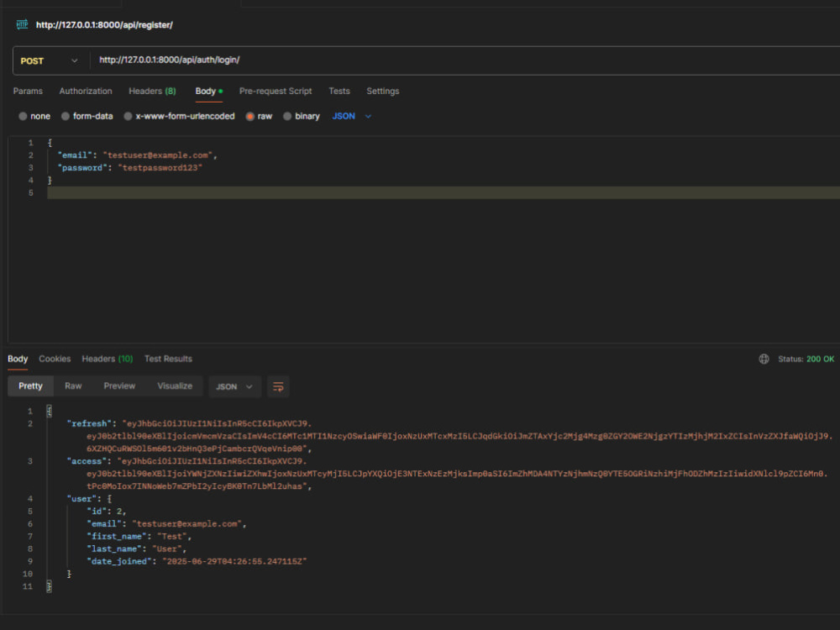Click the "email" key in request body
840x630 pixels.
[x=75, y=155]
